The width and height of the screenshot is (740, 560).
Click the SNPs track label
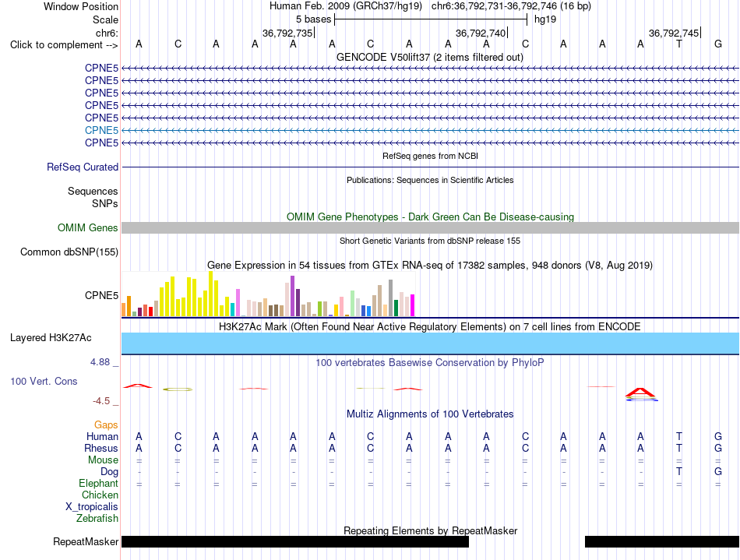(x=105, y=203)
